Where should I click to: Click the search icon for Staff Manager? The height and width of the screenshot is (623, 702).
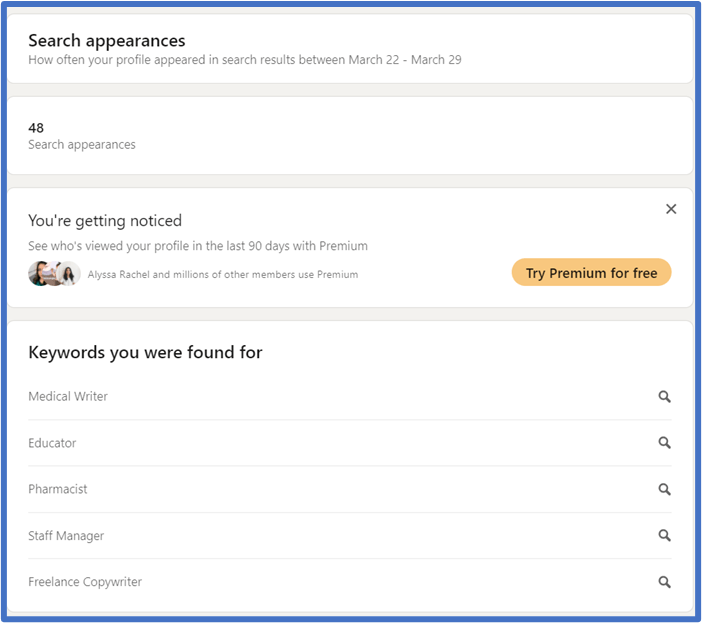click(664, 536)
